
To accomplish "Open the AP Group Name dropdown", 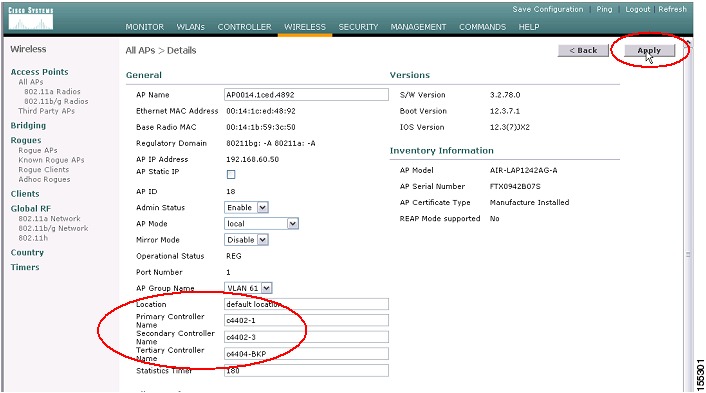I will click(x=248, y=288).
